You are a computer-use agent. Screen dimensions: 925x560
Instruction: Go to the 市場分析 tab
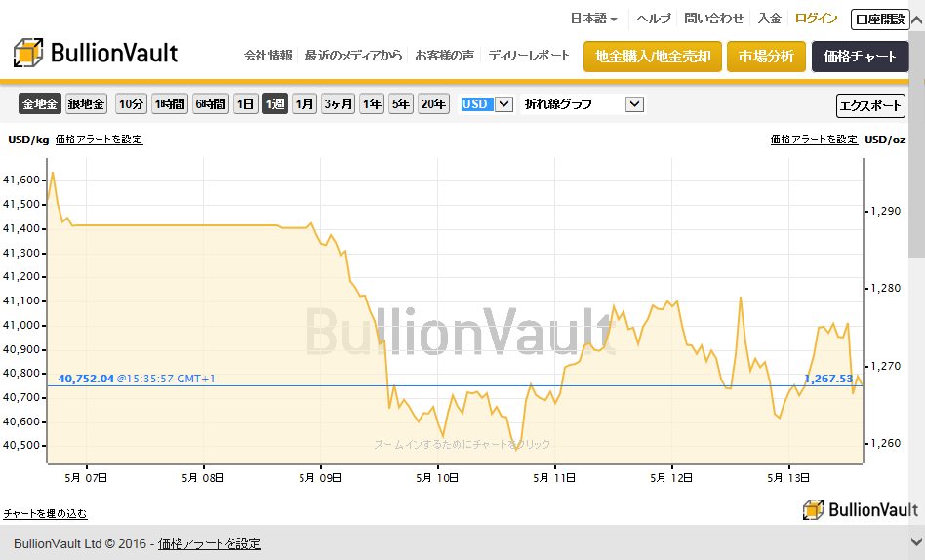click(x=766, y=57)
